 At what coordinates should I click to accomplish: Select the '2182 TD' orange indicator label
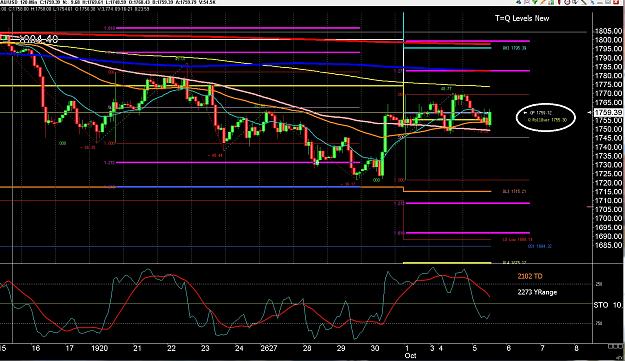tap(530, 276)
